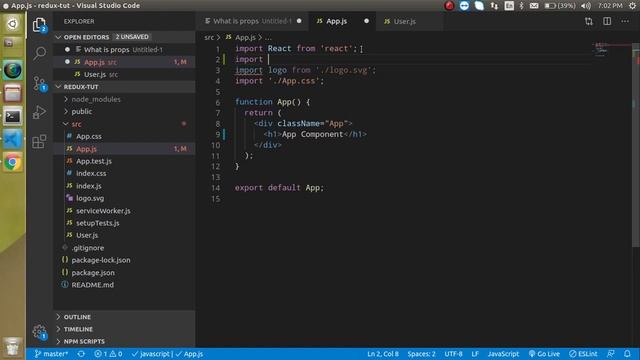This screenshot has width=640, height=360.
Task: Open the feedback icon in status bar
Action: click(611, 354)
